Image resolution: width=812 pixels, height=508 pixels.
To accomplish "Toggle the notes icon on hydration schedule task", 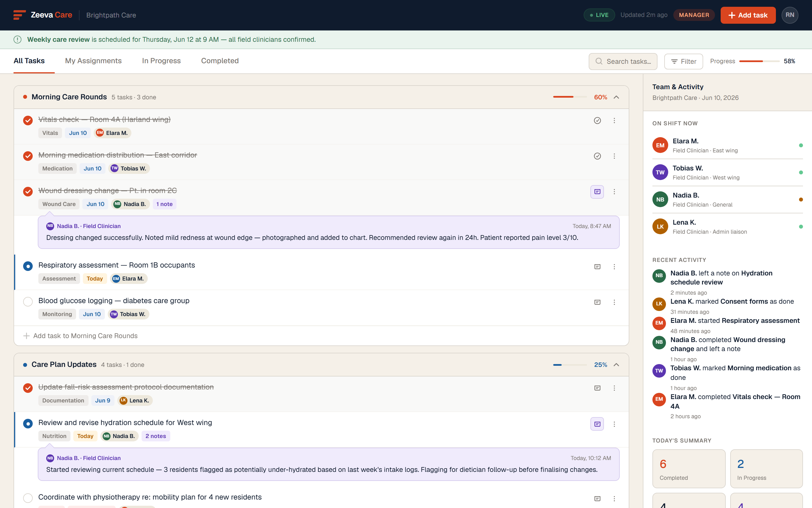I will click(x=597, y=424).
